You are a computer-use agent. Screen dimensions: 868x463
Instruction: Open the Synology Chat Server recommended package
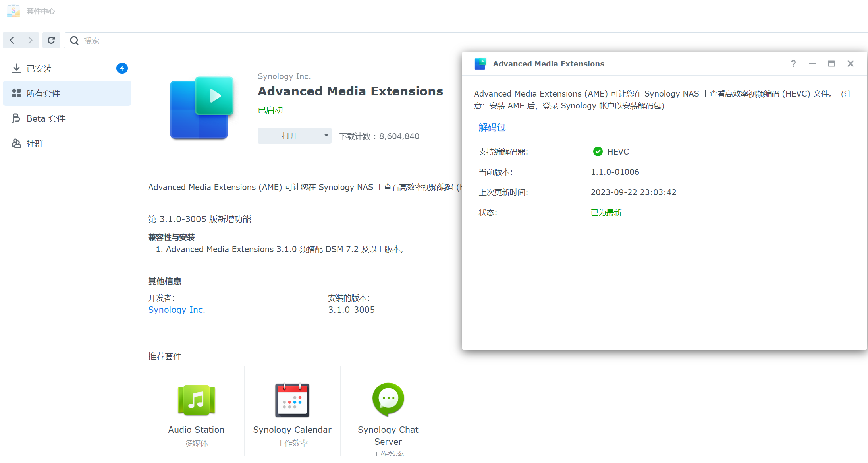[388, 411]
